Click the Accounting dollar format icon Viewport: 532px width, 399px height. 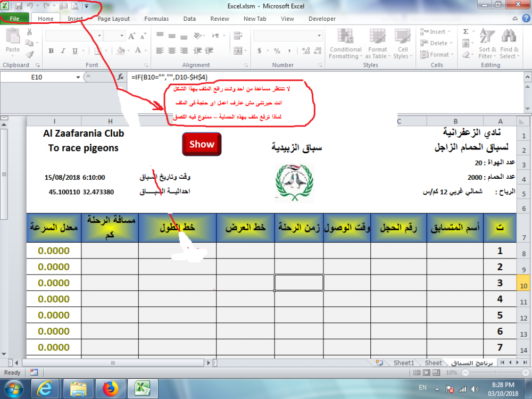click(260, 51)
